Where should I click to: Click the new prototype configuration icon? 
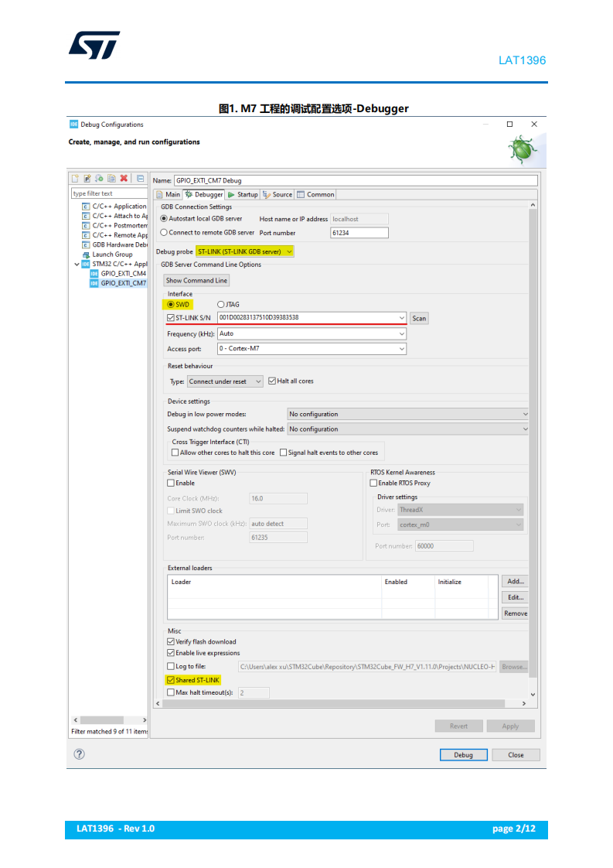[x=87, y=178]
